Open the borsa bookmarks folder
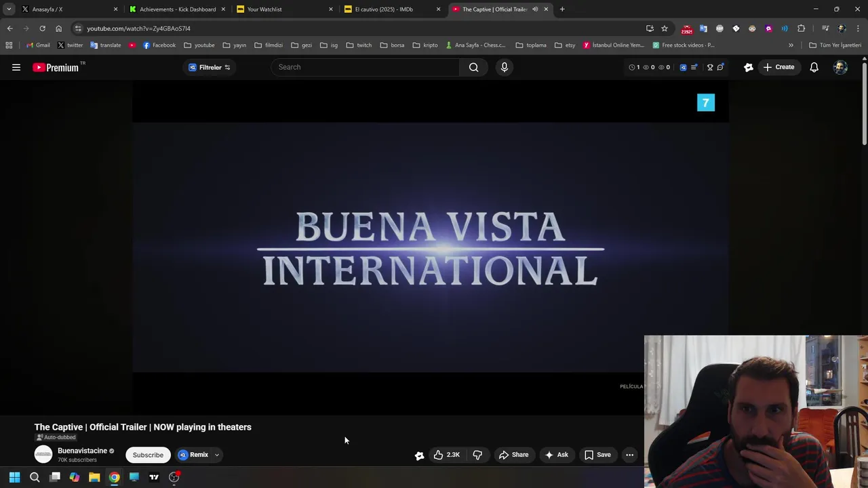The width and height of the screenshot is (868, 488). (392, 45)
